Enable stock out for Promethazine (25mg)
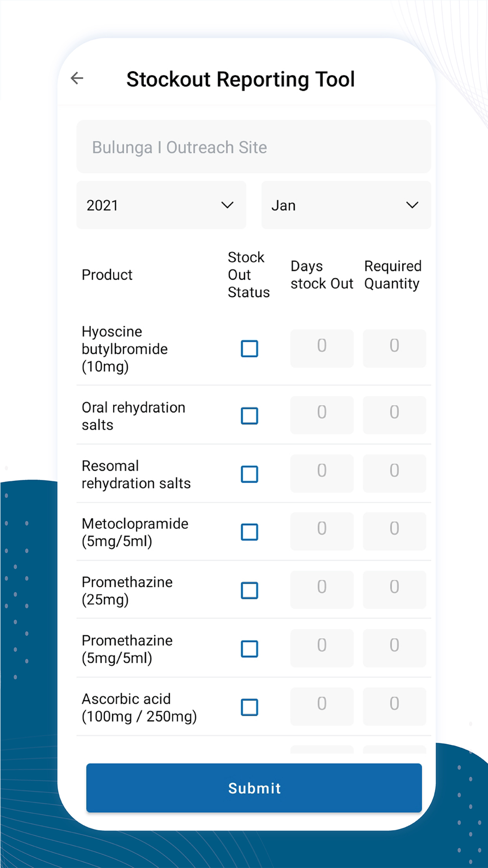488x868 pixels. [249, 590]
